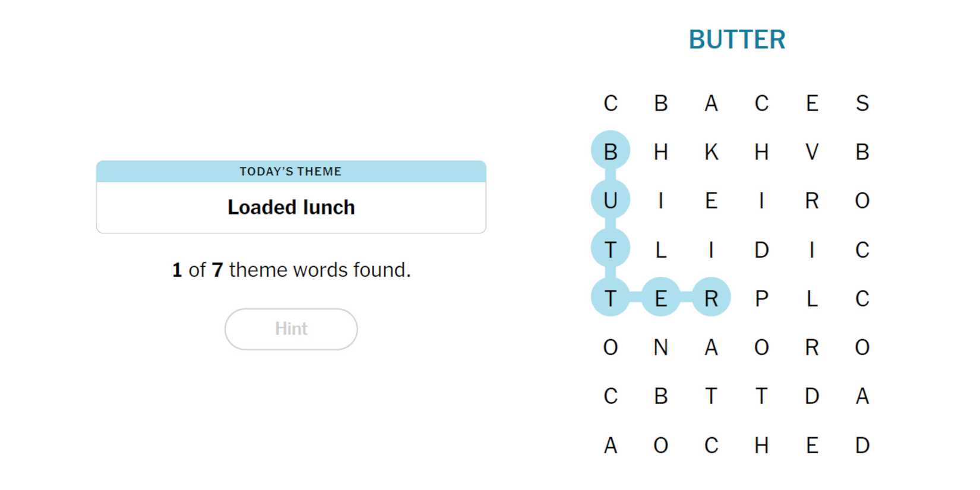Click the "1 of 7 theme words found" text

pos(291,270)
